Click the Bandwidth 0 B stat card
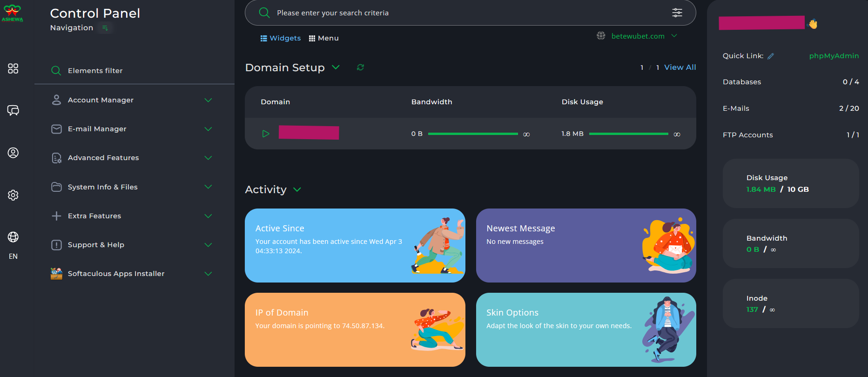Image resolution: width=868 pixels, height=377 pixels. (x=791, y=243)
